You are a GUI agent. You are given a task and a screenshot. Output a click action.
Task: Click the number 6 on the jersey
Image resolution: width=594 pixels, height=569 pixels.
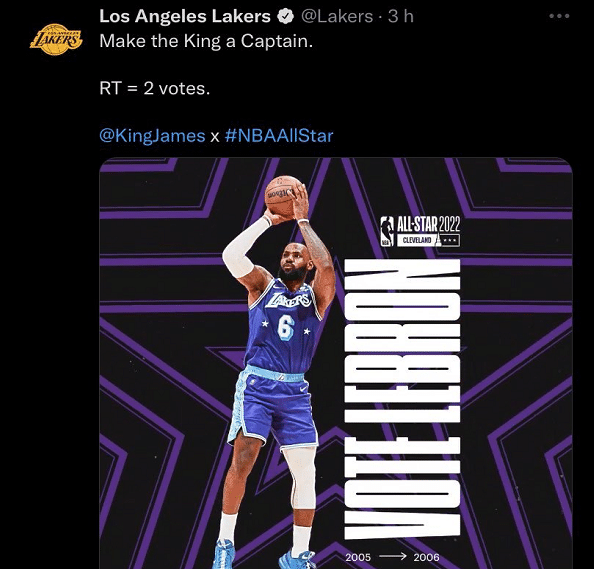[286, 328]
